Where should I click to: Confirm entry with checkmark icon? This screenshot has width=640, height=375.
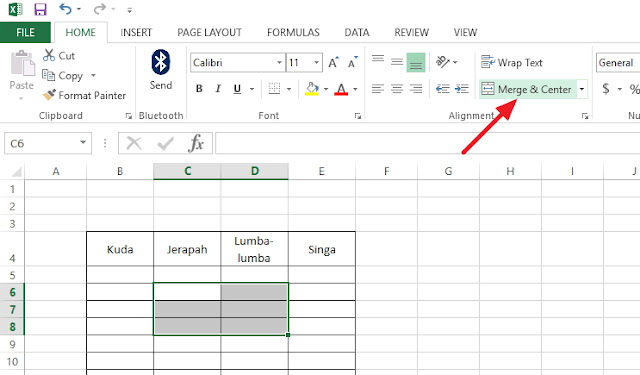165,143
